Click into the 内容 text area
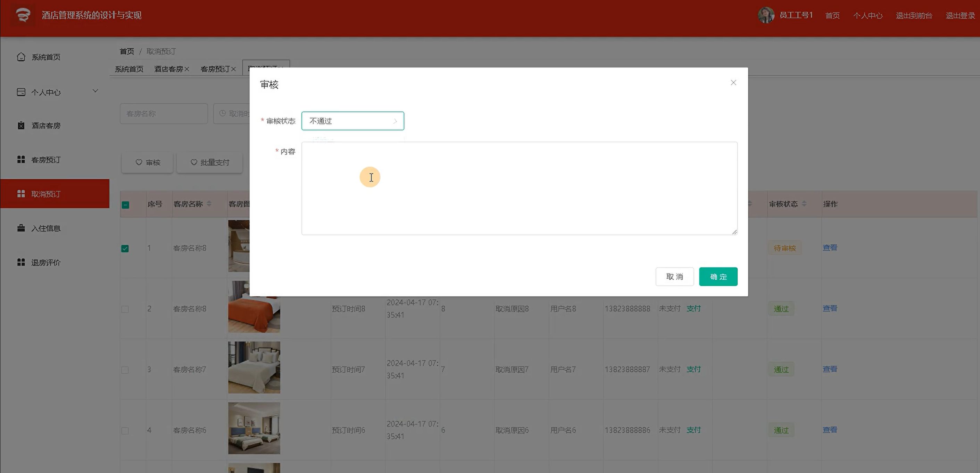 (519, 188)
